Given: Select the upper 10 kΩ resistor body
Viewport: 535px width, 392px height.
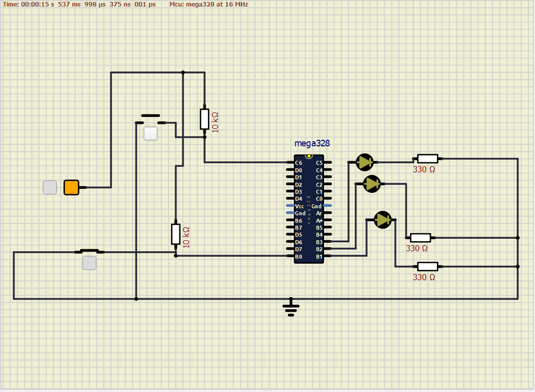Looking at the screenshot, I should click(204, 119).
